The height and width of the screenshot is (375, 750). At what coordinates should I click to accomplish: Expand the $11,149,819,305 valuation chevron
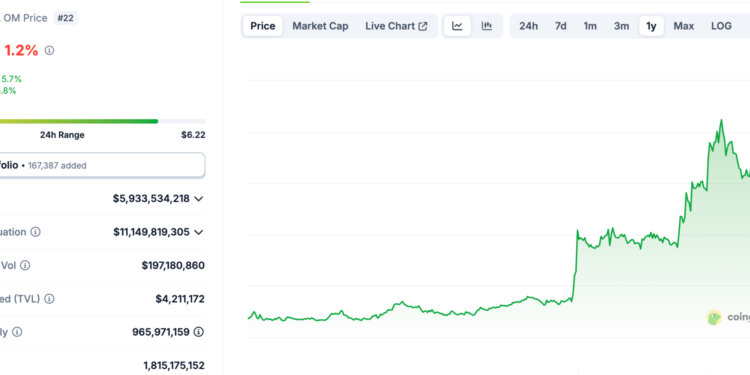coord(199,232)
